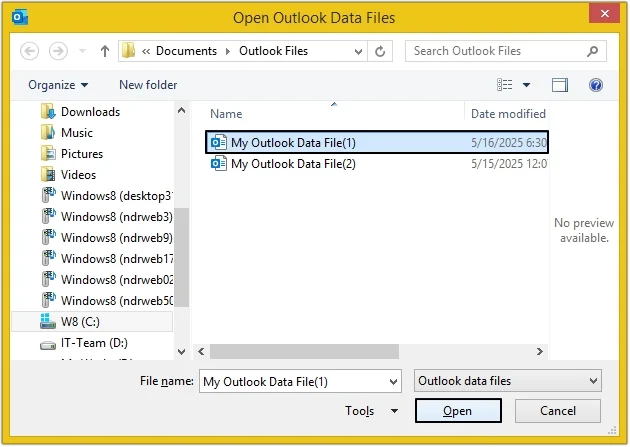Click icon of My Outlook Data File(2)

pyautogui.click(x=219, y=163)
